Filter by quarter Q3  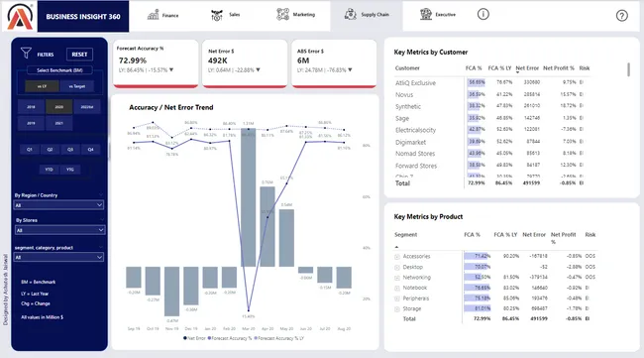pos(70,149)
